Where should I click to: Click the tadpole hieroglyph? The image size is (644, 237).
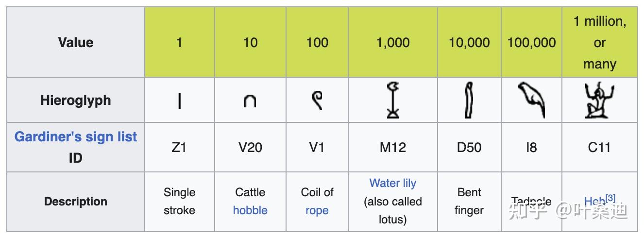point(531,100)
